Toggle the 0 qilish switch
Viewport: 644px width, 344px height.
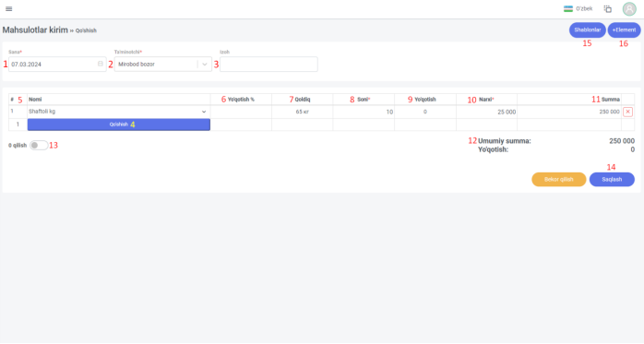click(39, 146)
